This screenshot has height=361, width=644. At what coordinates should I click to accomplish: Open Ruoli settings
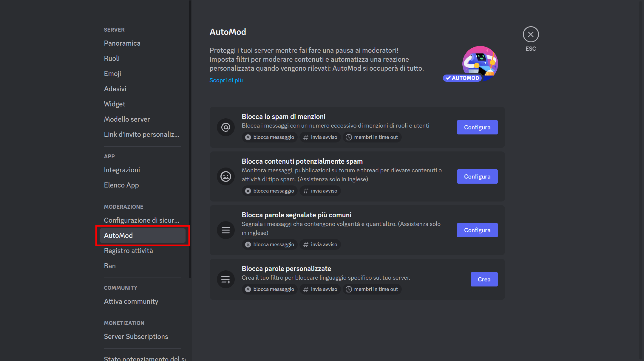pyautogui.click(x=112, y=58)
